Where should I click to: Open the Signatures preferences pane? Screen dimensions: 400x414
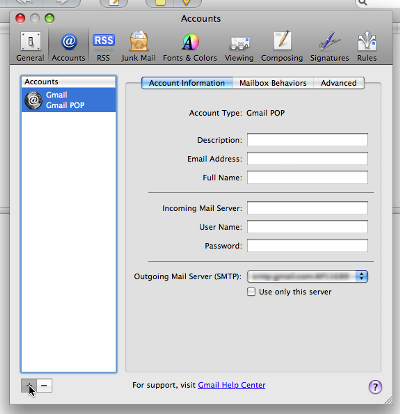330,47
